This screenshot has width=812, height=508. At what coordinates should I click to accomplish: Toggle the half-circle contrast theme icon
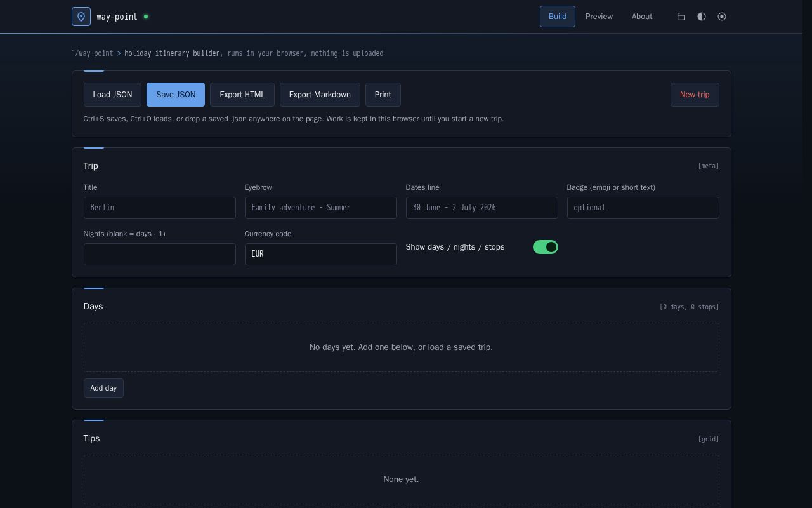702,17
